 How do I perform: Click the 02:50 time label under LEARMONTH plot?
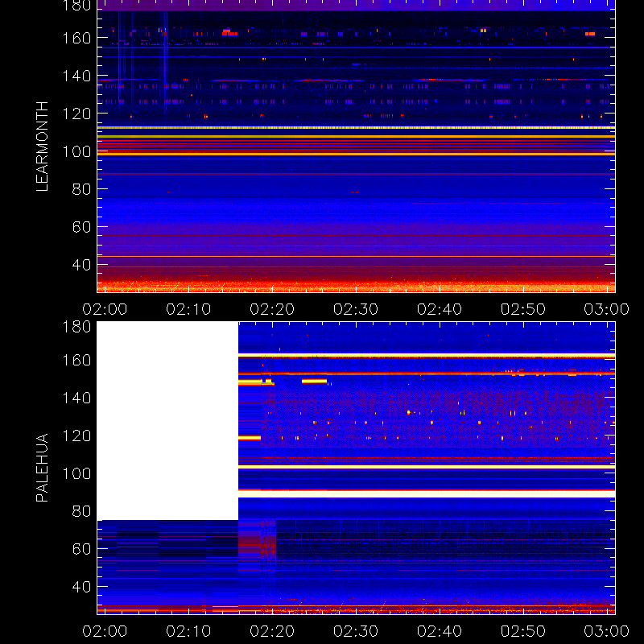[523, 309]
